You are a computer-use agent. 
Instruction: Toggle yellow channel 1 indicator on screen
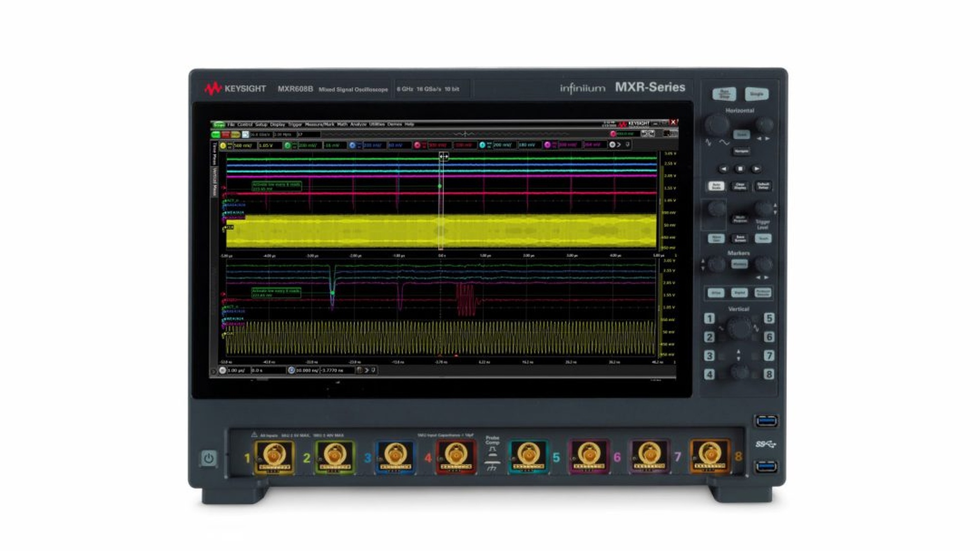click(223, 145)
